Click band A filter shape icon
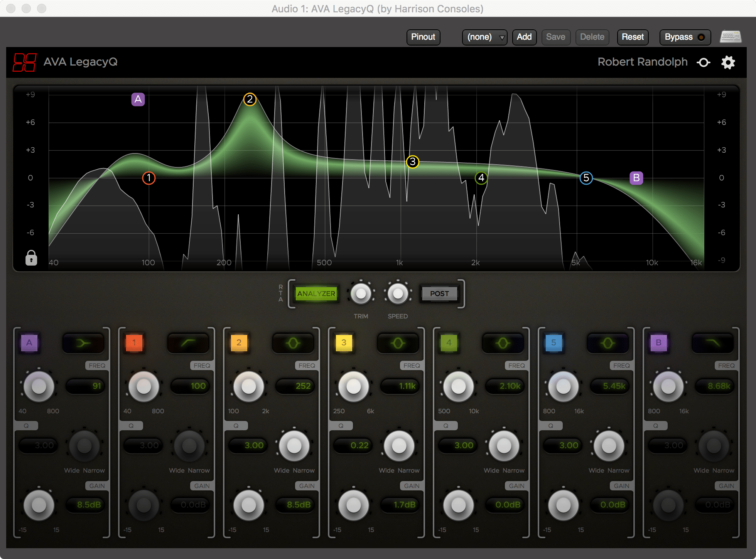Screen dimensions: 756x559 [83, 343]
